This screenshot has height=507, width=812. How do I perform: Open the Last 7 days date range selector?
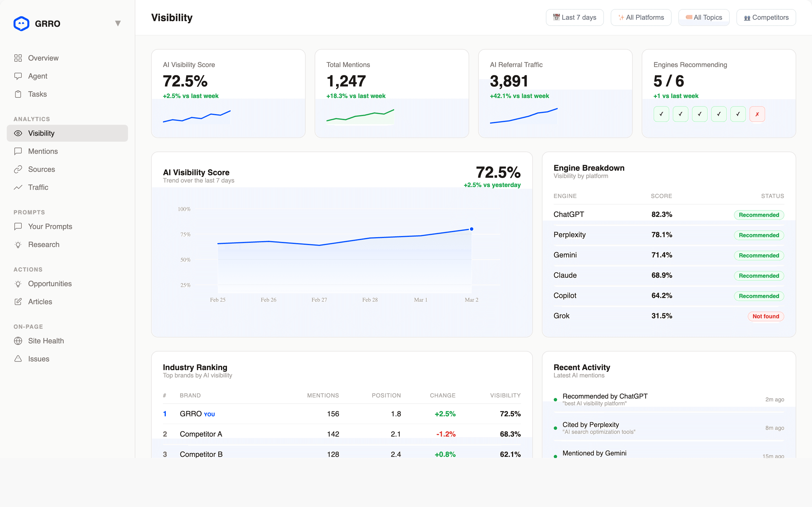pos(574,17)
